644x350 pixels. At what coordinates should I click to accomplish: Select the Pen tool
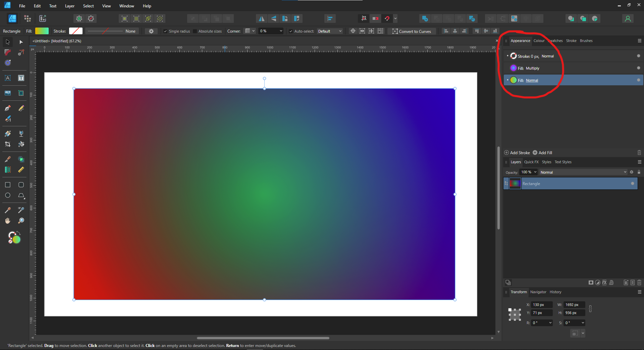[8, 108]
